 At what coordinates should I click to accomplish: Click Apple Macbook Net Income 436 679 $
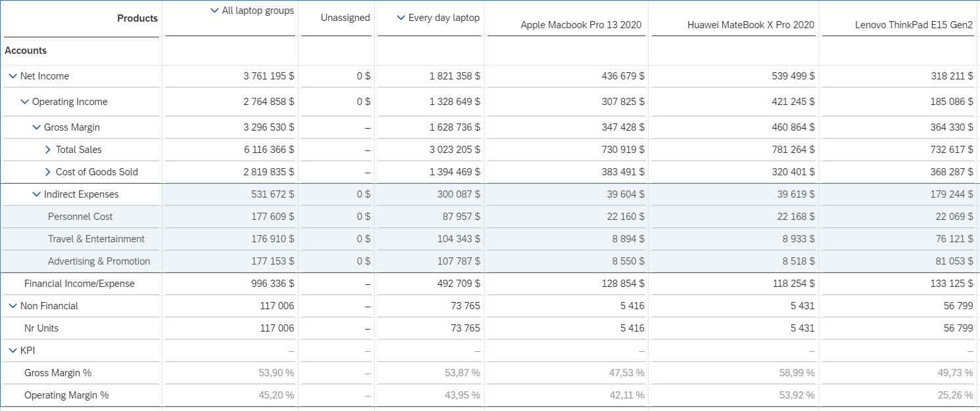(x=623, y=76)
